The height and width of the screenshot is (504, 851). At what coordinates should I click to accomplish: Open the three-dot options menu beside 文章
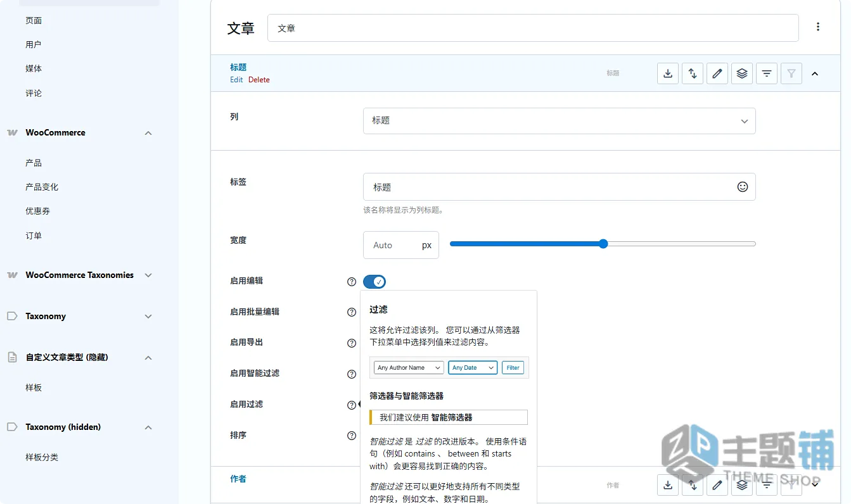point(818,27)
